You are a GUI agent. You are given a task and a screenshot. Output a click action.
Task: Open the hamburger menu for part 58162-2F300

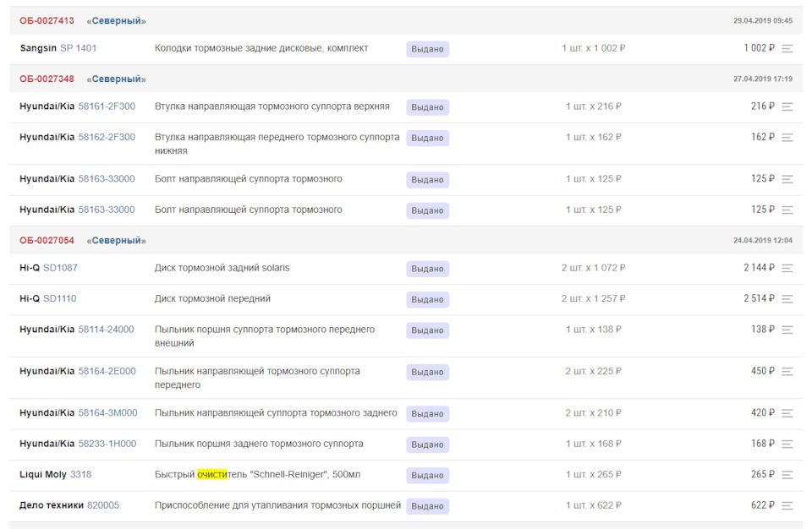[787, 138]
